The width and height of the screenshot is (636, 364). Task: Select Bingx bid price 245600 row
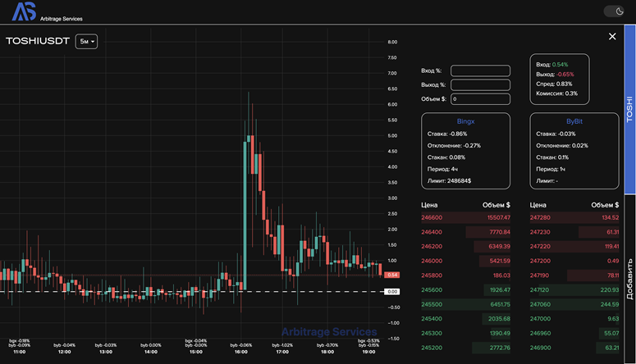(466, 290)
